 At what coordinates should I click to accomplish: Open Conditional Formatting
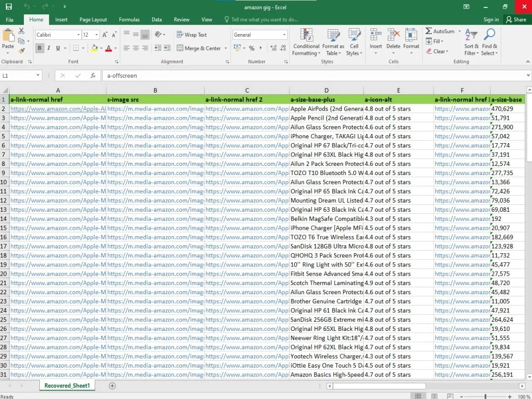tap(306, 43)
